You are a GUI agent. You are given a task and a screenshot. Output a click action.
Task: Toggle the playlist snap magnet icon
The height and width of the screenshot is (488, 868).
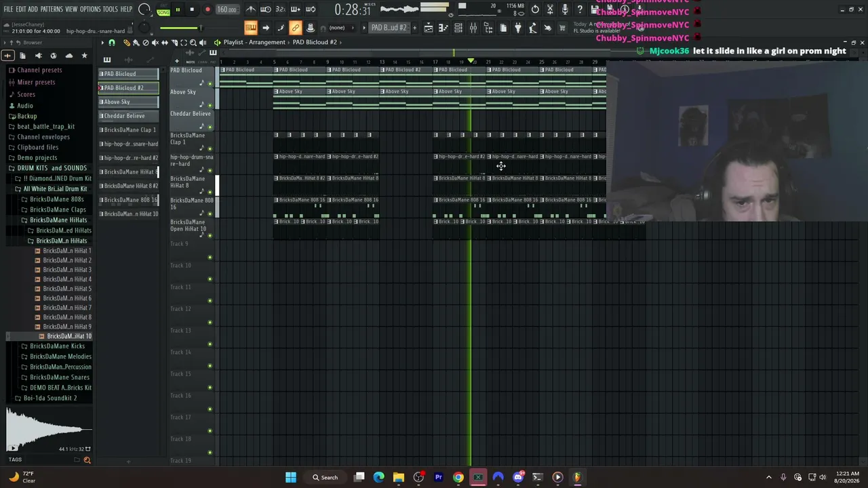(x=112, y=42)
